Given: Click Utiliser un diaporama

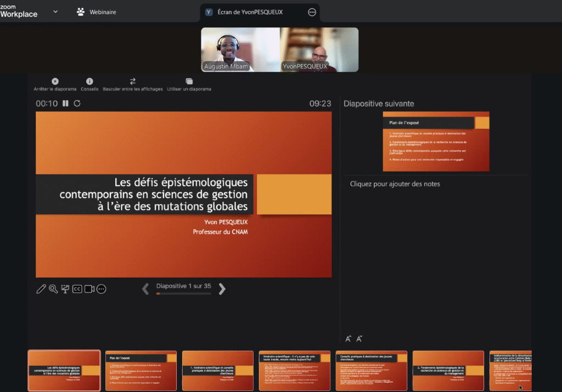Looking at the screenshot, I should point(189,84).
